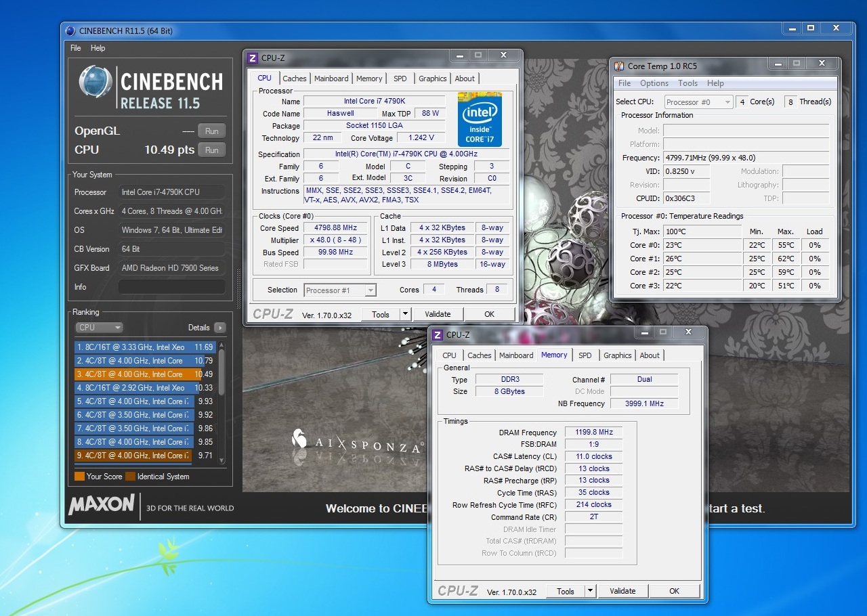Click GFX Board AMD Radeon HD 7900 field
Image resolution: width=867 pixels, height=616 pixels.
tap(172, 268)
